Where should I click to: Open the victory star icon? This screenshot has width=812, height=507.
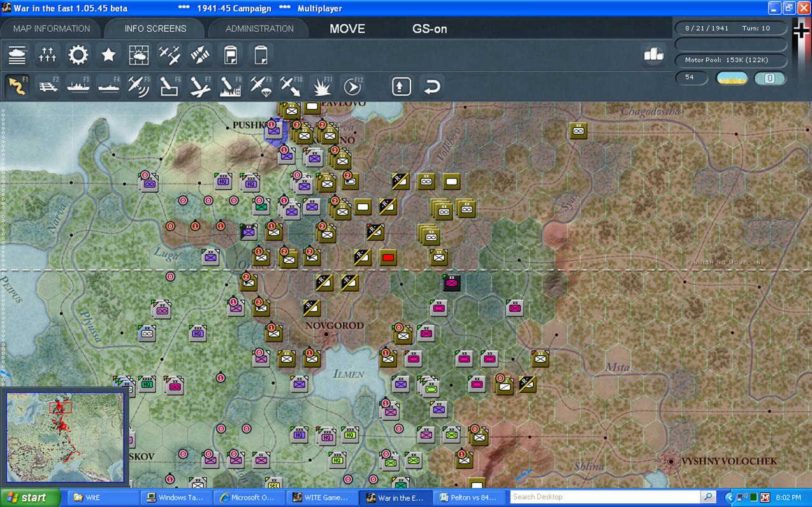coord(109,55)
